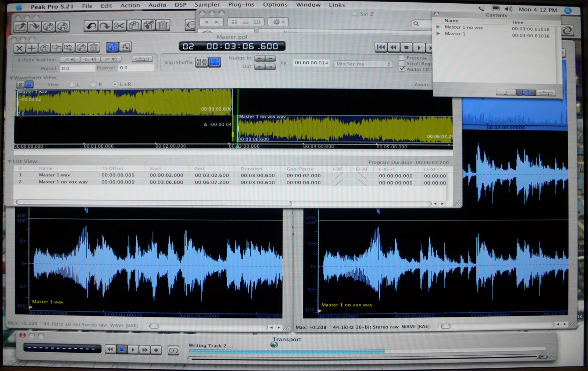Image resolution: width=588 pixels, height=371 pixels.
Task: Click the Redo arrow in the main toolbar
Action: pos(105,26)
